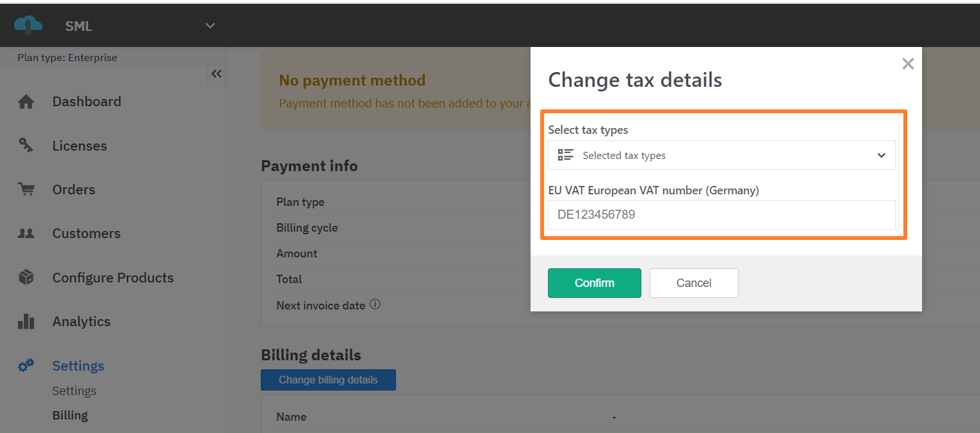Image resolution: width=980 pixels, height=433 pixels.
Task: Open the Billing settings sub-item
Action: [x=70, y=416]
